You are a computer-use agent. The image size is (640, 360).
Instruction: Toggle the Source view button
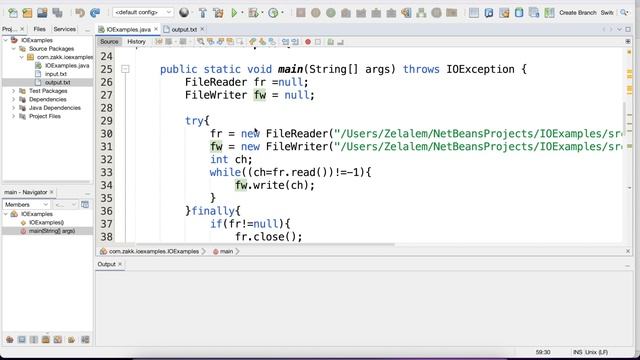pos(109,42)
